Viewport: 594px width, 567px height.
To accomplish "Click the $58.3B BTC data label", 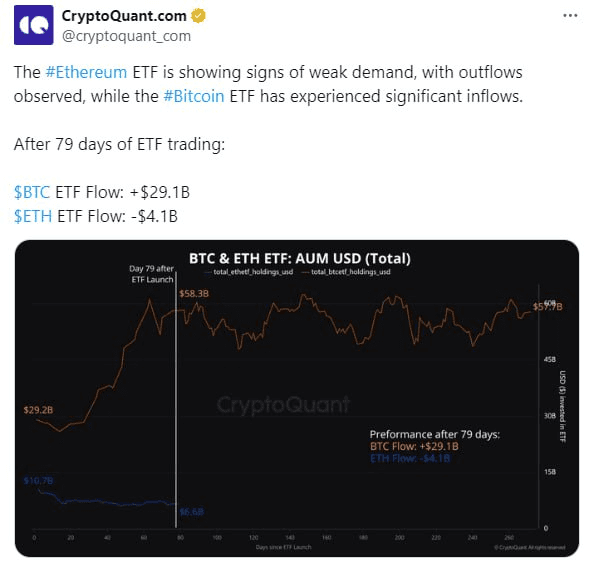I will point(194,294).
